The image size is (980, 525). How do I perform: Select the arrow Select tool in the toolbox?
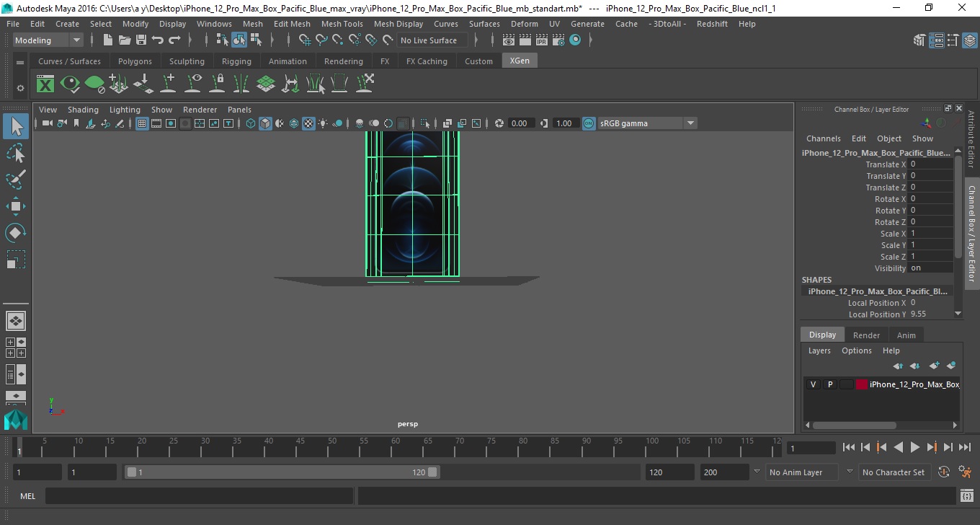16,126
